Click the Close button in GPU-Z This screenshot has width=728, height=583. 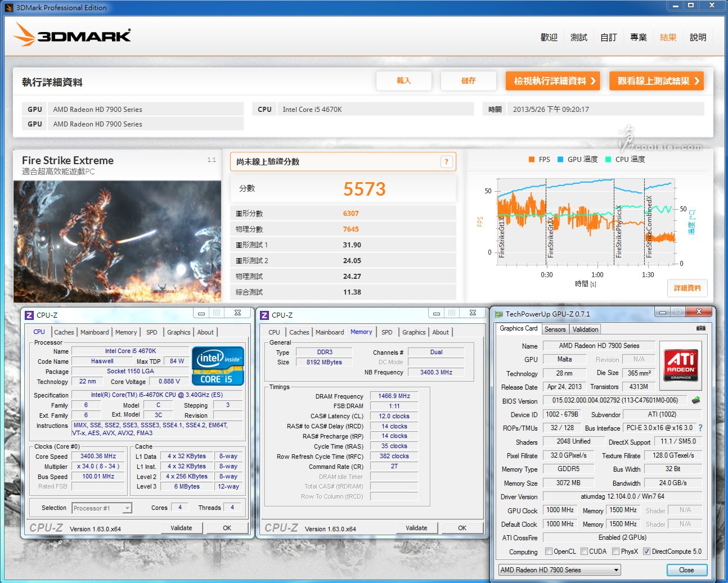[x=686, y=570]
